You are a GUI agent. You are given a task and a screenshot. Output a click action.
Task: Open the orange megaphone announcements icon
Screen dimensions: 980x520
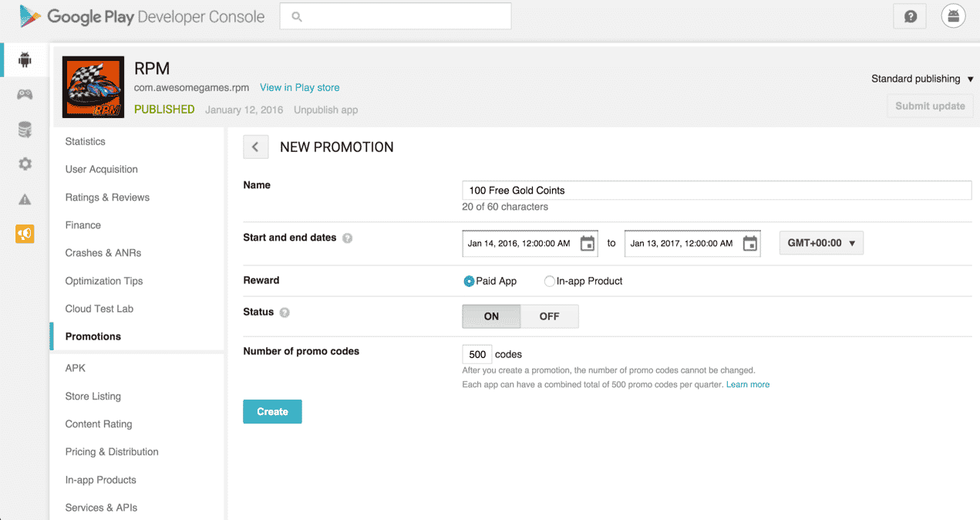(x=25, y=234)
